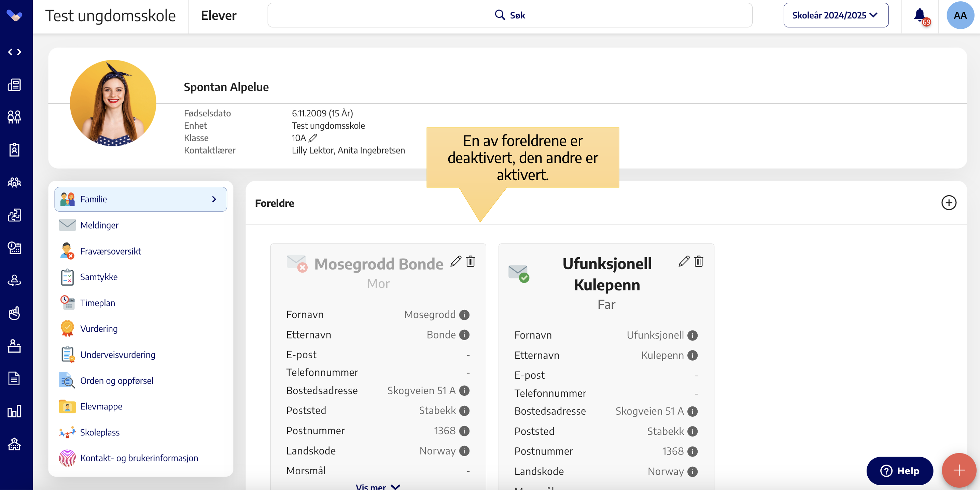Expand Vis mer on the Mor card
Screen dimensions: 980x490
377,486
